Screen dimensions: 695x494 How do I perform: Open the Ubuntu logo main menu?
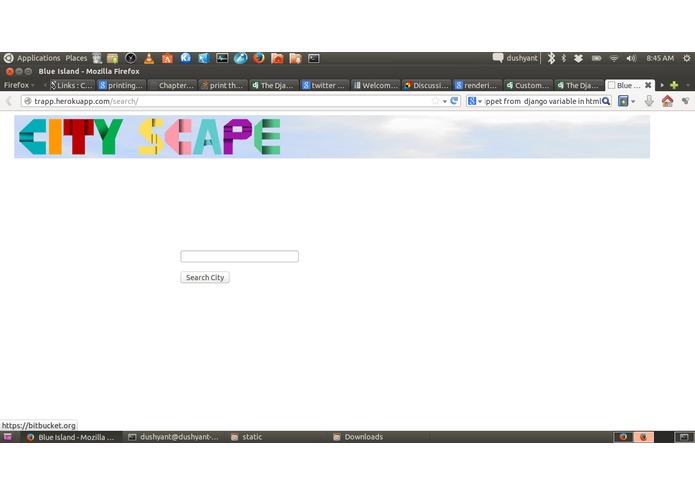[8, 58]
